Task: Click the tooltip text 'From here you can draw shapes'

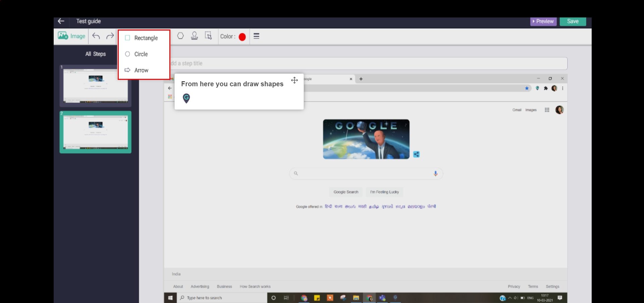Action: (232, 84)
